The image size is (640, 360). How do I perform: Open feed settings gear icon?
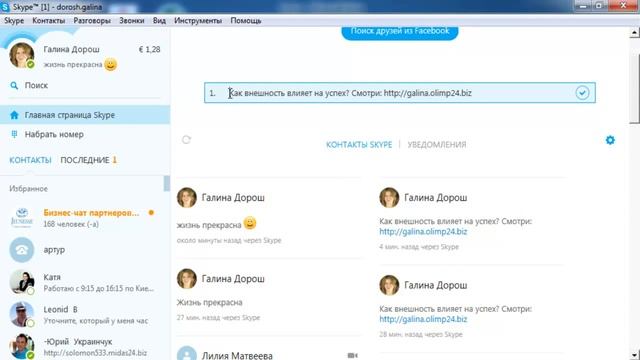click(610, 140)
